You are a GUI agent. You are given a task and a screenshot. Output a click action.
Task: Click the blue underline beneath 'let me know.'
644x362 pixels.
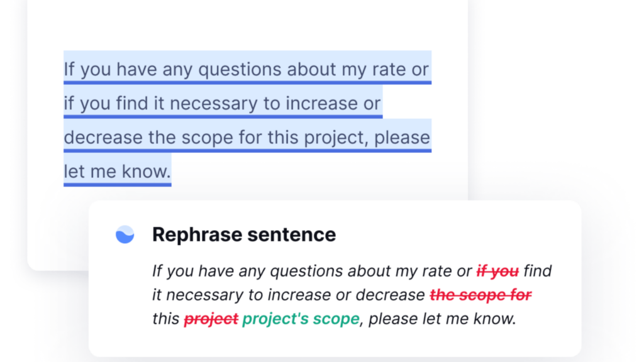(x=118, y=185)
